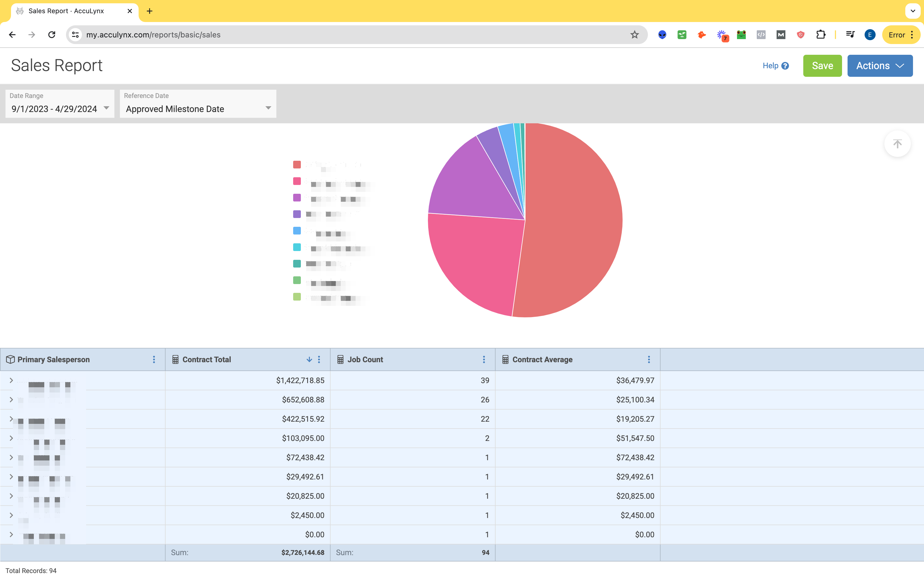Toggle Contract Total descending sort arrow

(x=309, y=359)
